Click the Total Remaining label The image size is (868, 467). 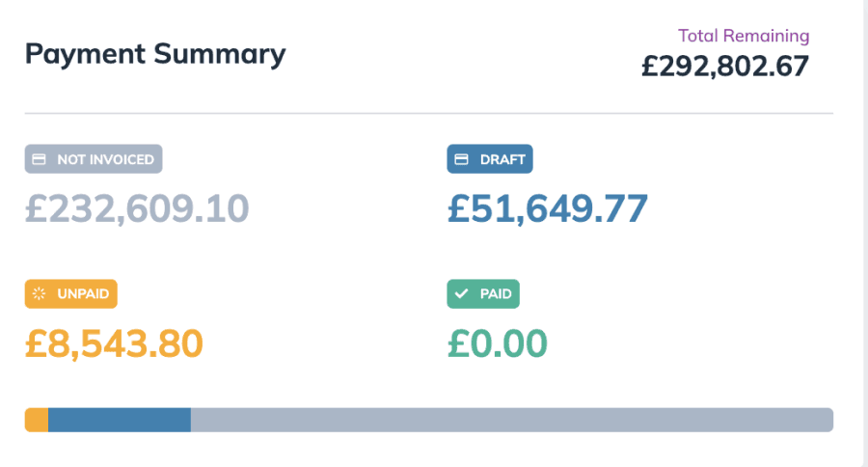tap(744, 36)
